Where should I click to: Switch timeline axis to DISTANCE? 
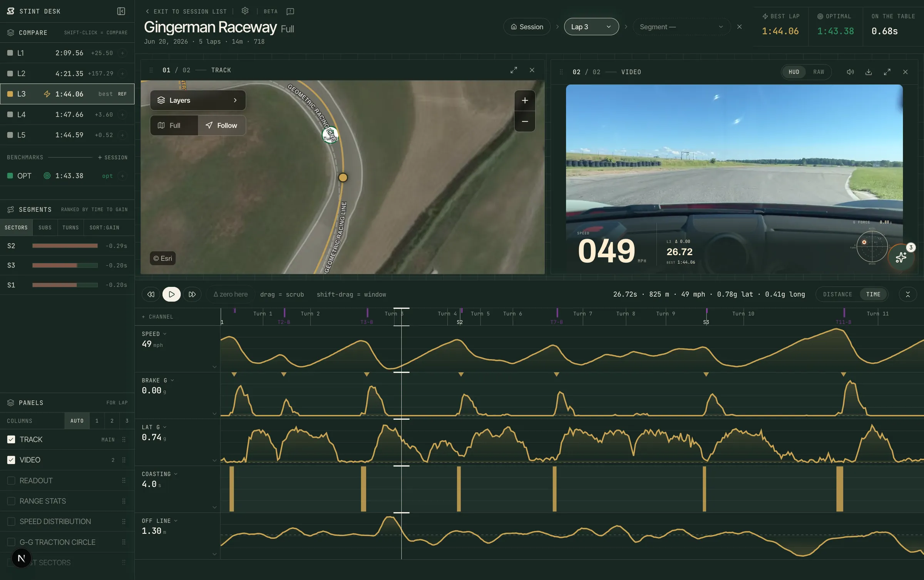[x=837, y=294]
